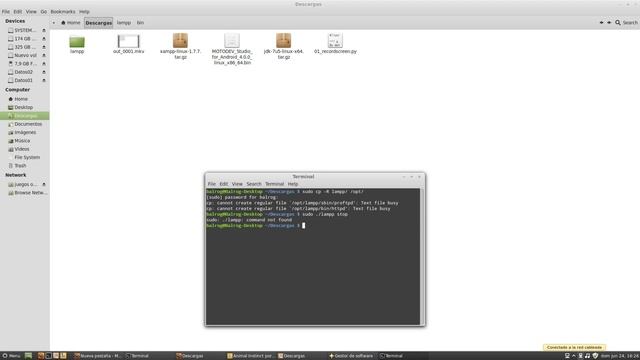This screenshot has height=360, width=640.
Task: Click the path bar left scroll arrow
Action: tap(54, 23)
